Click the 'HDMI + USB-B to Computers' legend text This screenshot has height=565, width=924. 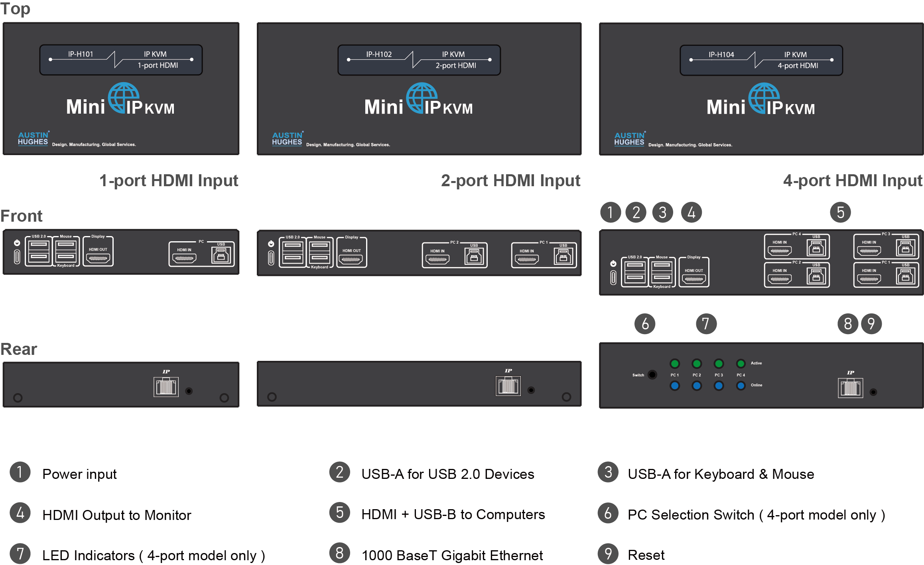tap(453, 514)
